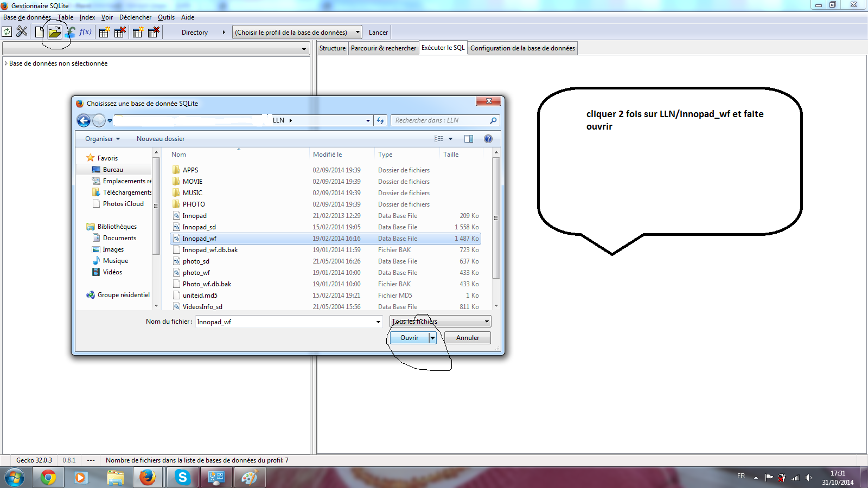Open the wrench and screwdriver options icon

pos(22,32)
